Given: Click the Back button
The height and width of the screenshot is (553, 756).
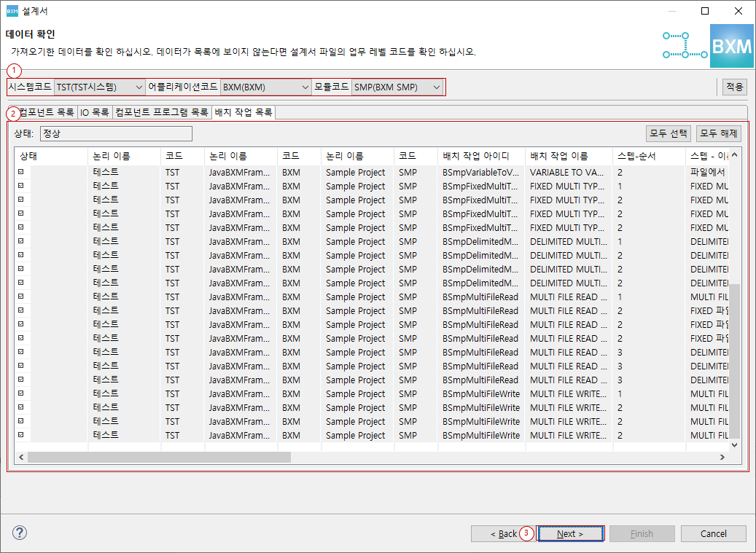Looking at the screenshot, I should click(x=504, y=533).
